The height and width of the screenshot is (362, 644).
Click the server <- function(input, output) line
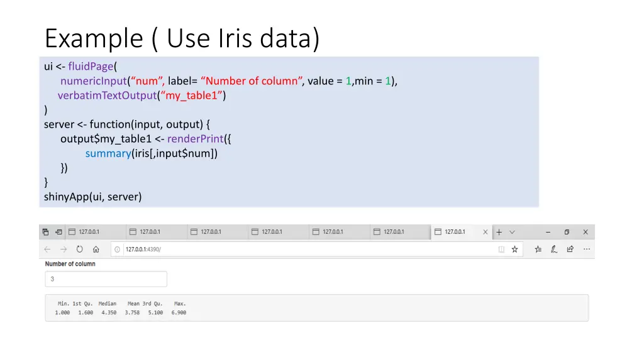point(127,124)
